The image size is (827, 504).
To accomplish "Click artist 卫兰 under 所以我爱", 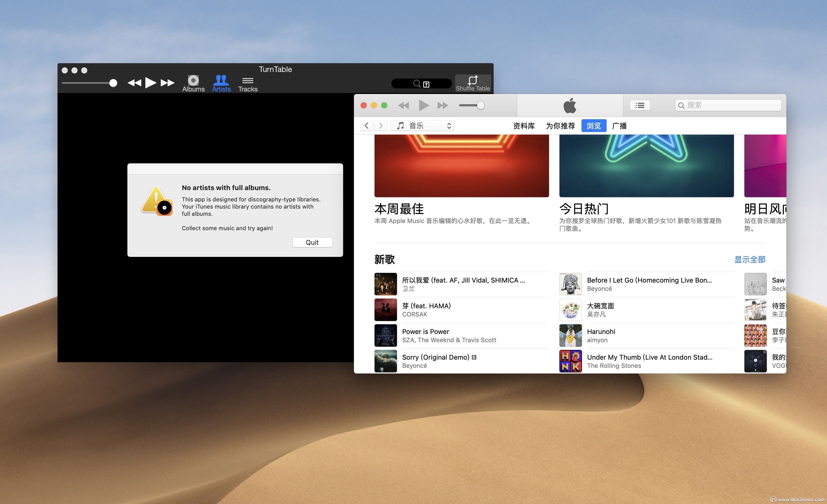I will (408, 289).
